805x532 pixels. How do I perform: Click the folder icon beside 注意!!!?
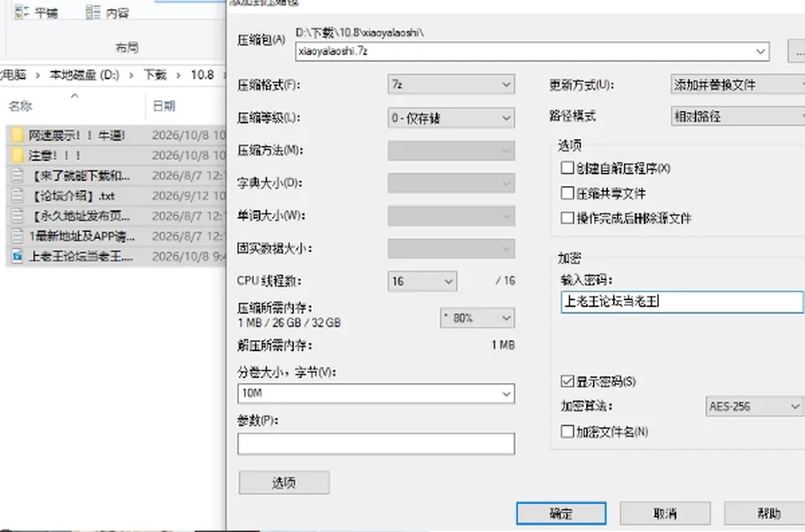pos(18,155)
